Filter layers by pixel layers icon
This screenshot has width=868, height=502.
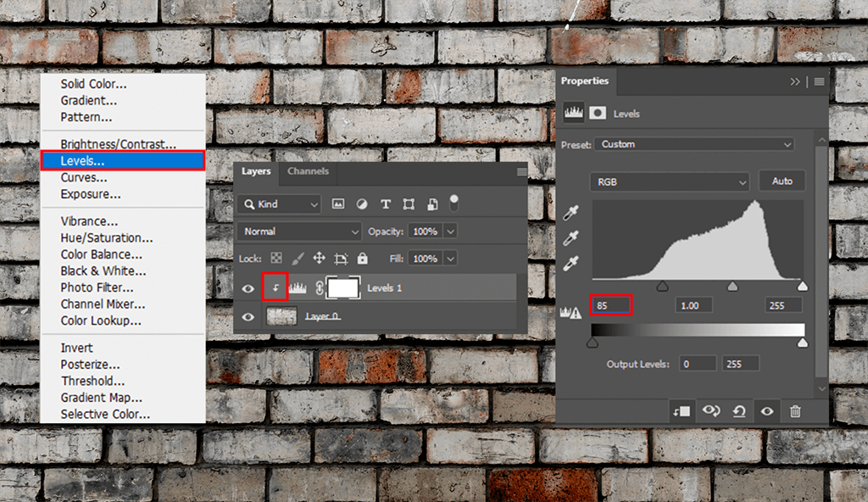click(x=337, y=204)
